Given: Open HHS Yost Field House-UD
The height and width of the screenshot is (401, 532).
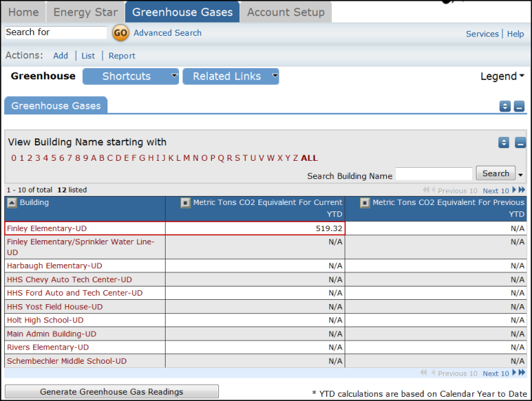Looking at the screenshot, I should [x=55, y=307].
